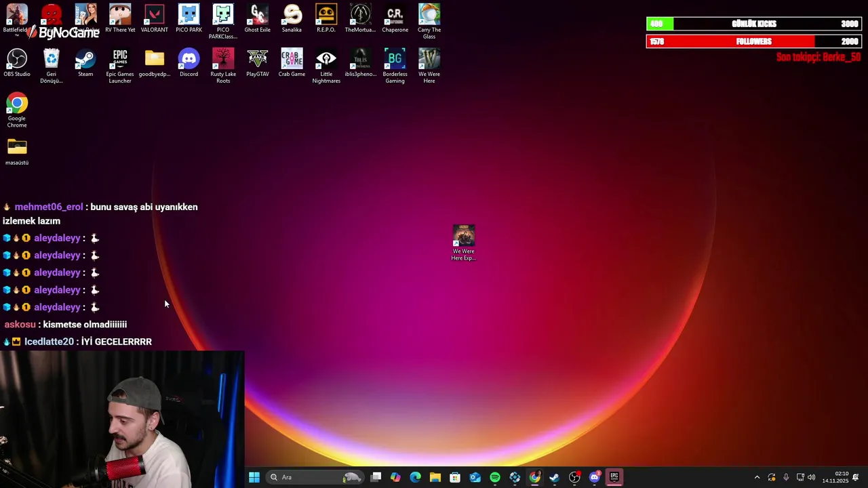This screenshot has width=868, height=488.
Task: Open the PICO PARK shortcut
Action: pos(189,18)
